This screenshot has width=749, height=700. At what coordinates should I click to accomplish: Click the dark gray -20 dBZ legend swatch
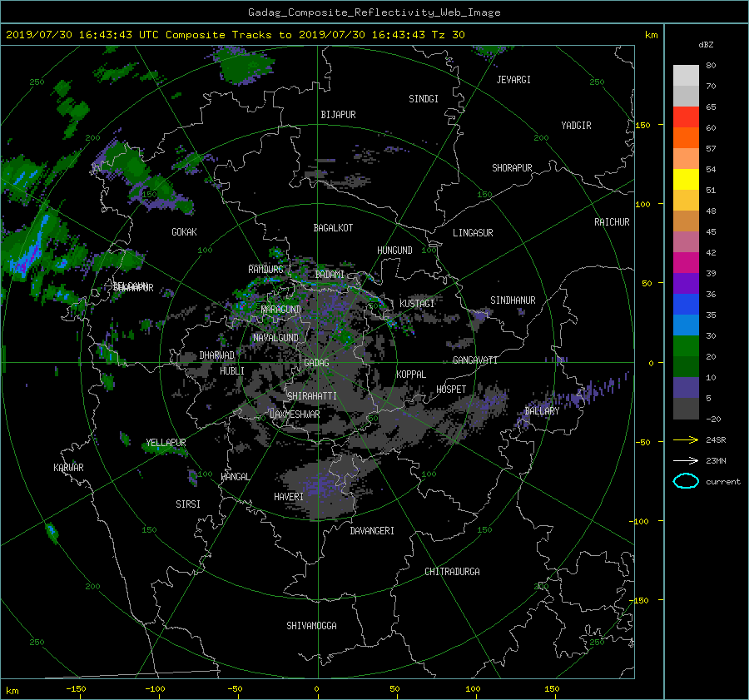pos(686,409)
